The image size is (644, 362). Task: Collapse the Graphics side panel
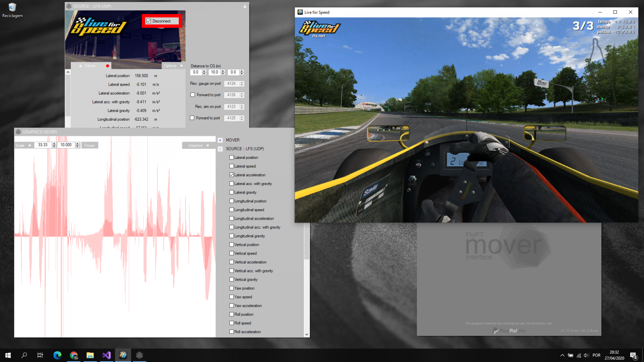pos(207,145)
